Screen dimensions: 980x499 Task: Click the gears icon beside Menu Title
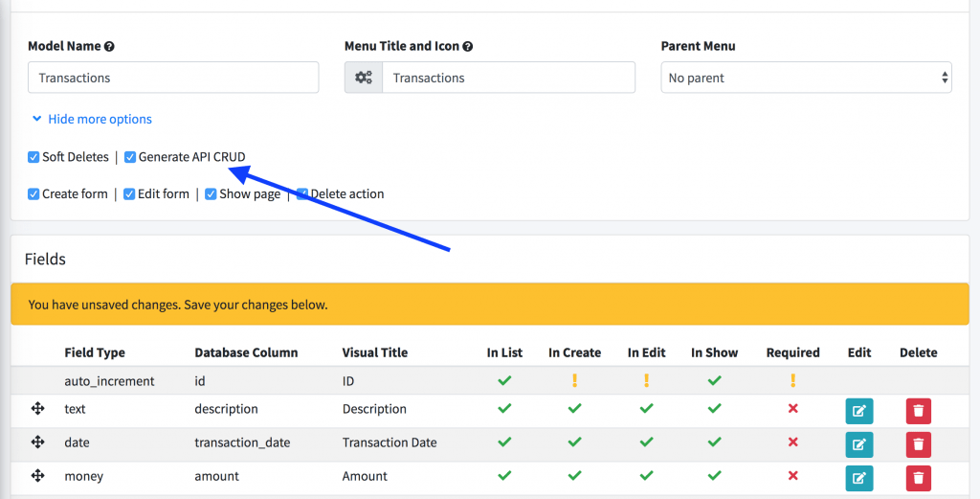tap(364, 78)
